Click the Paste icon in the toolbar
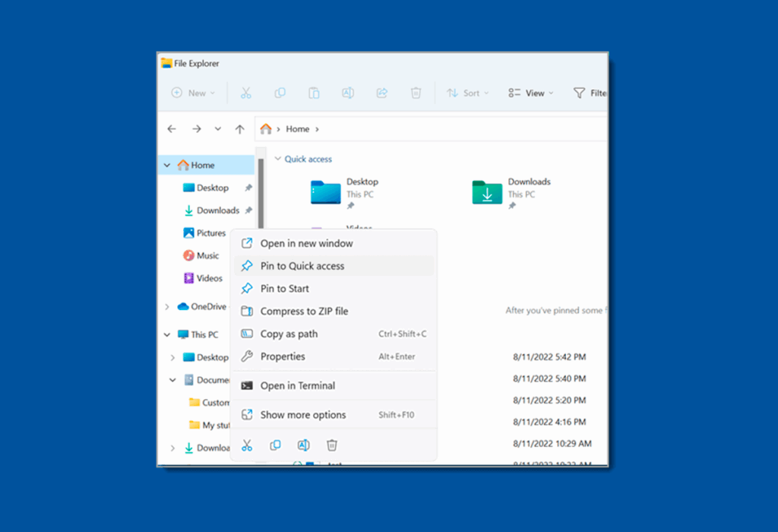This screenshot has width=778, height=532. pos(314,92)
